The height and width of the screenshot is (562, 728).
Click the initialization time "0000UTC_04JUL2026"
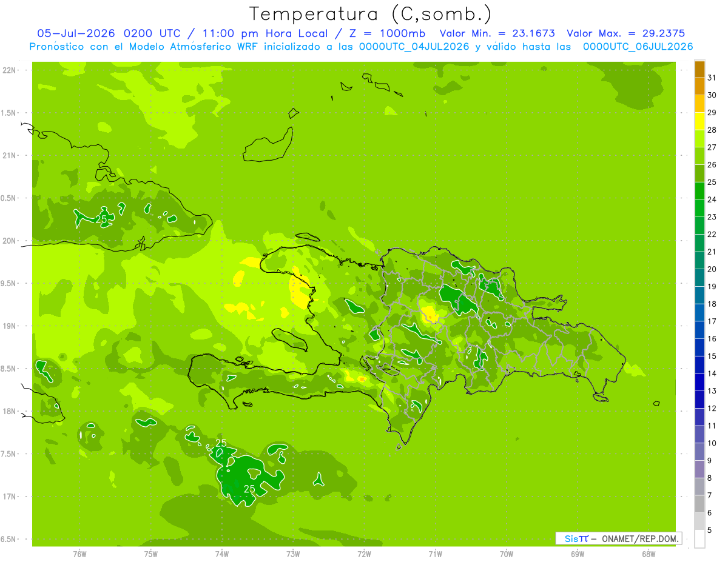coord(414,47)
